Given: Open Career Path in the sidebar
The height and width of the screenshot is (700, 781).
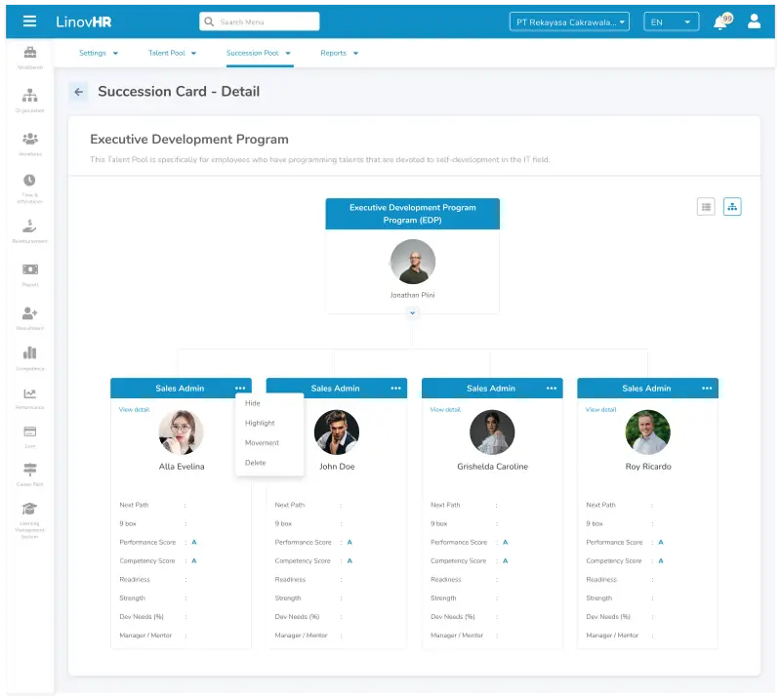Looking at the screenshot, I should pos(29,474).
